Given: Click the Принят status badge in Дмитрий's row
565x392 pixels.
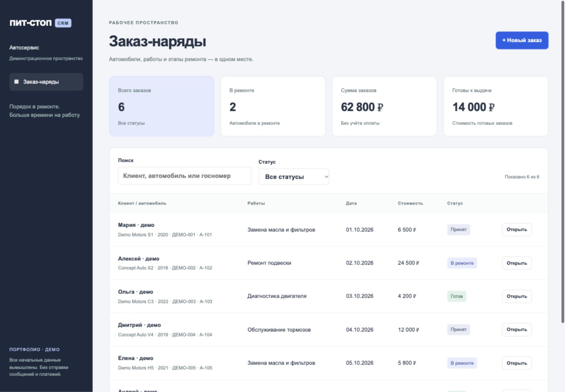Looking at the screenshot, I should click(x=459, y=330).
